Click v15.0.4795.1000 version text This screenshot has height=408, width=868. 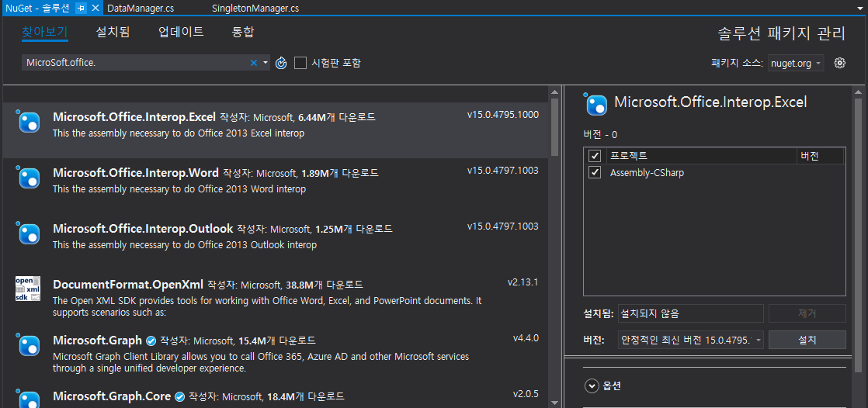(x=502, y=115)
